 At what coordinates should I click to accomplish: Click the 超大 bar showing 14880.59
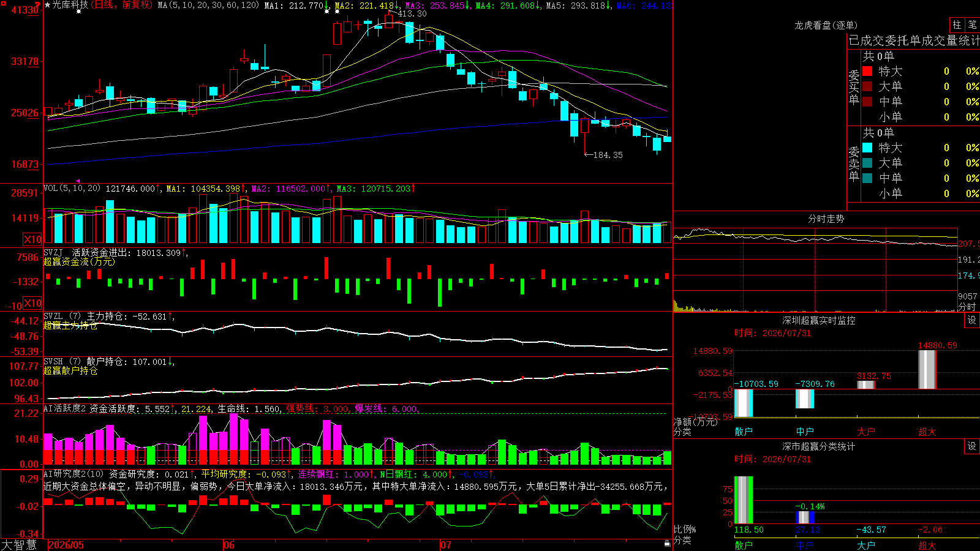(927, 369)
